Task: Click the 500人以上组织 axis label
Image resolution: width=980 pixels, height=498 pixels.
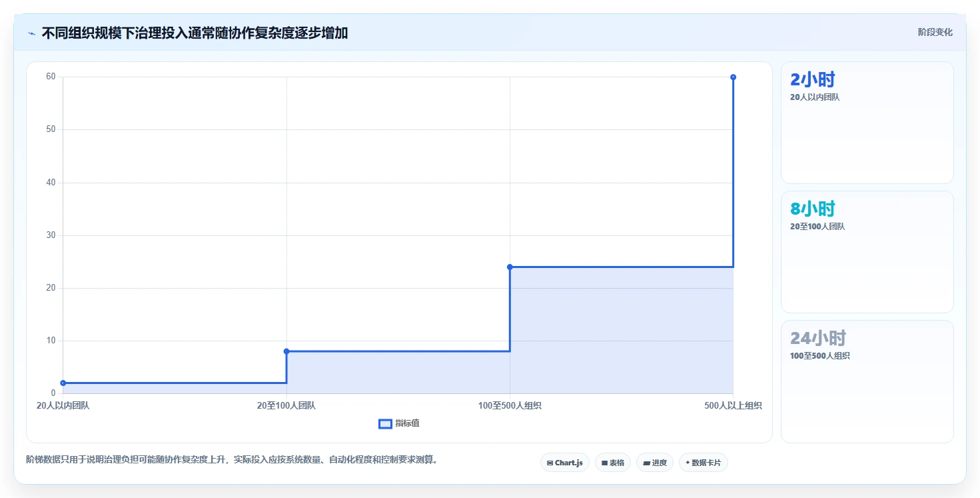Action: coord(733,405)
